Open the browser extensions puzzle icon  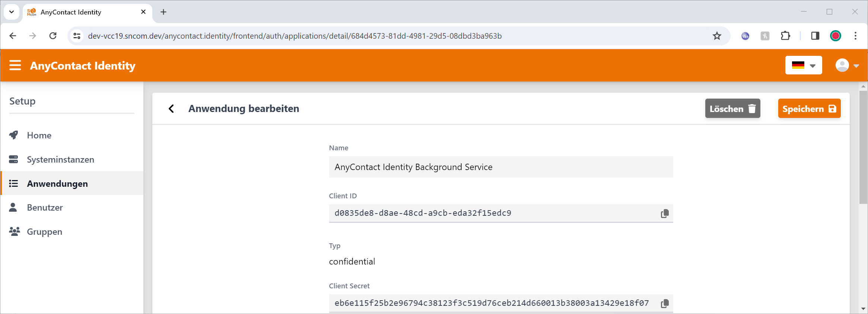tap(785, 36)
